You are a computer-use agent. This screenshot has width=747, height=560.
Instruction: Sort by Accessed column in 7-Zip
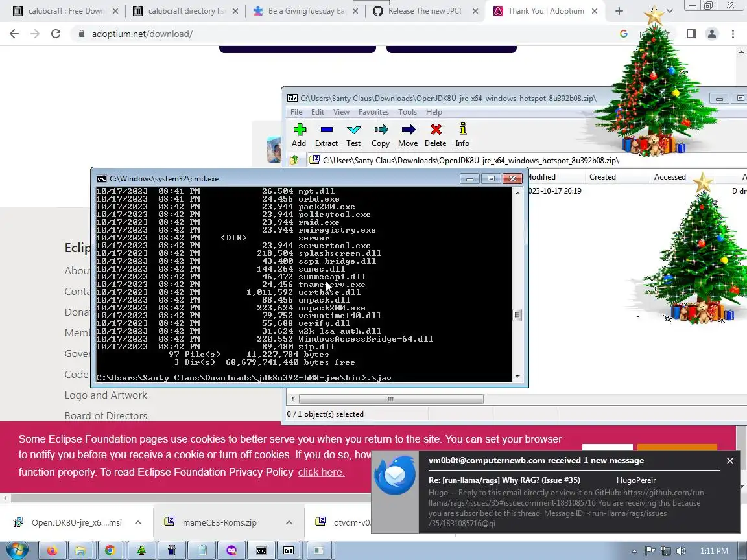[669, 177]
